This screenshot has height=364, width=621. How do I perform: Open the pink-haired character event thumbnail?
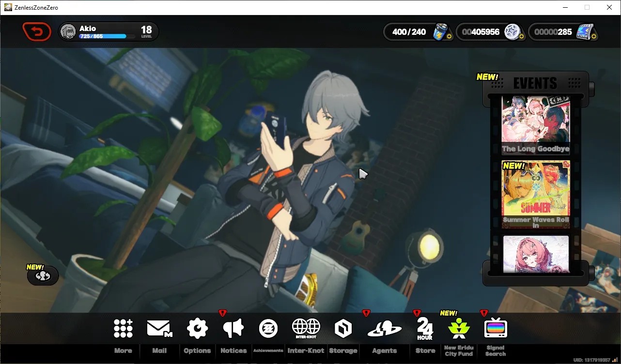[536, 254]
